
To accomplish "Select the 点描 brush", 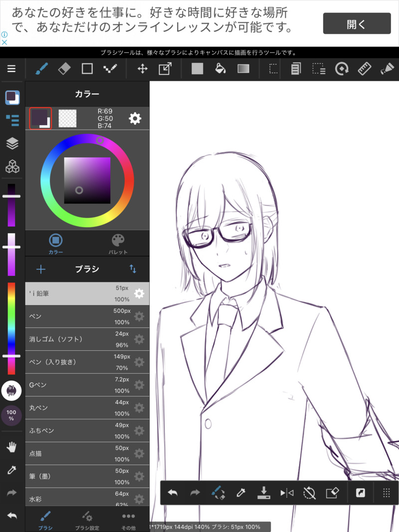I will coord(87,454).
